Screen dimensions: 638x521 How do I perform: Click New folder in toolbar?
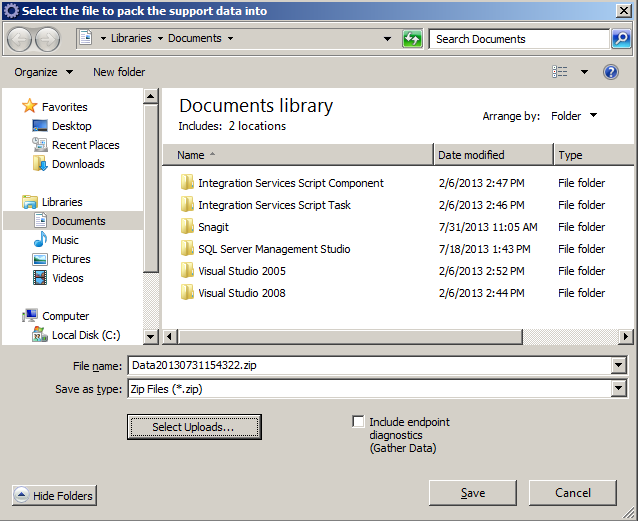click(119, 72)
